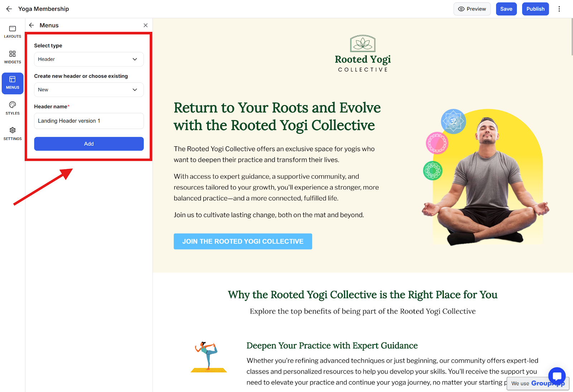Open the Styles palette panel
573x392 pixels.
tap(13, 108)
